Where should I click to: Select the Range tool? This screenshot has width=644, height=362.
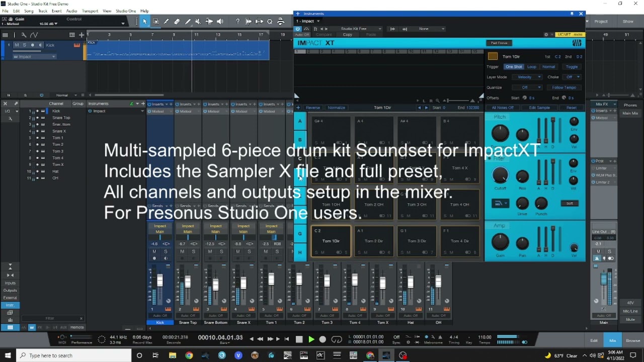(155, 21)
